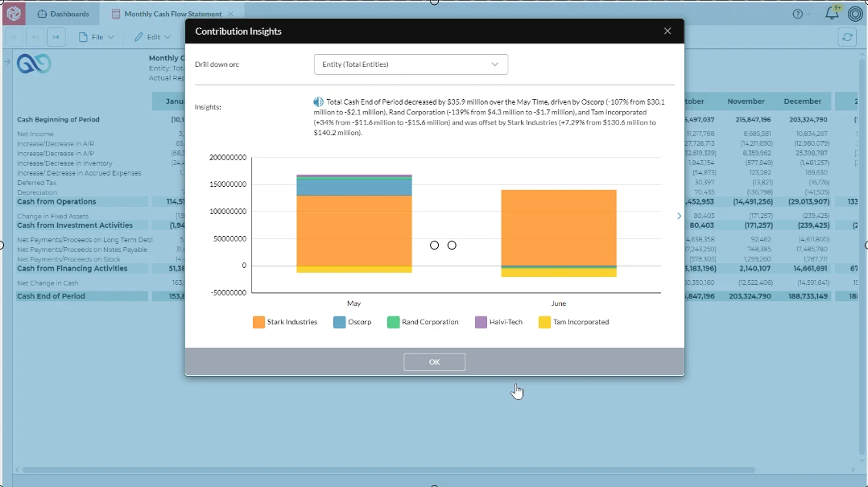This screenshot has width=868, height=487.
Task: Click the company infinity logo in report
Action: pos(34,64)
